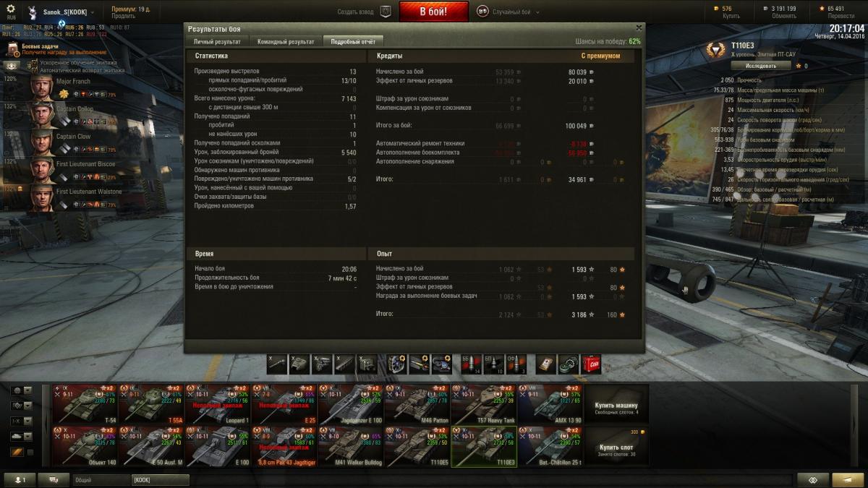The height and width of the screenshot is (488, 868).
Task: Open the chat channels icon button
Action: [54, 479]
